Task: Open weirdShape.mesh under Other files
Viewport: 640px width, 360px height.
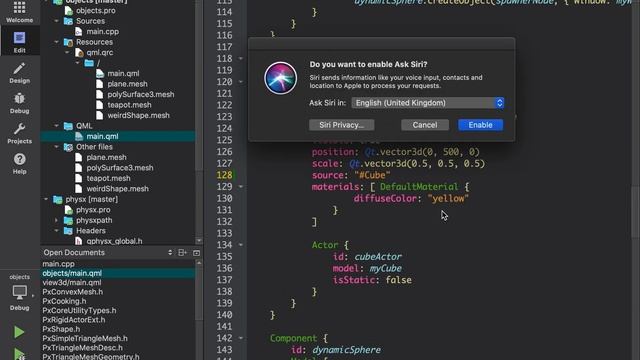Action: (118, 189)
